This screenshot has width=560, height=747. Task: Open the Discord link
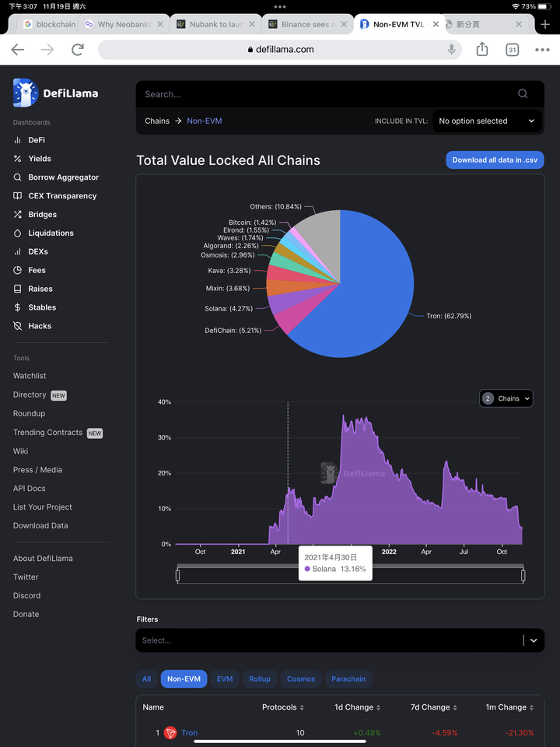click(26, 595)
